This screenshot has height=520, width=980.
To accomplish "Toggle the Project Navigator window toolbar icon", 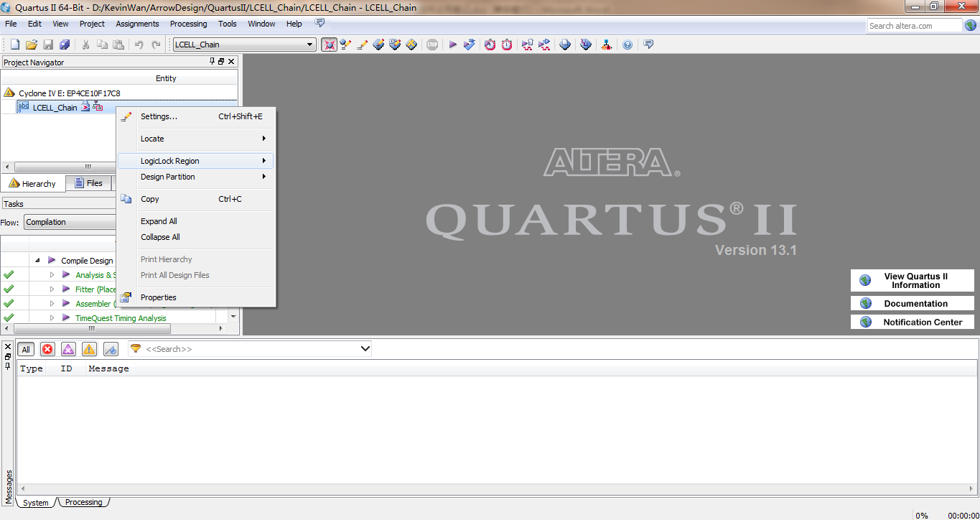I will tap(329, 45).
